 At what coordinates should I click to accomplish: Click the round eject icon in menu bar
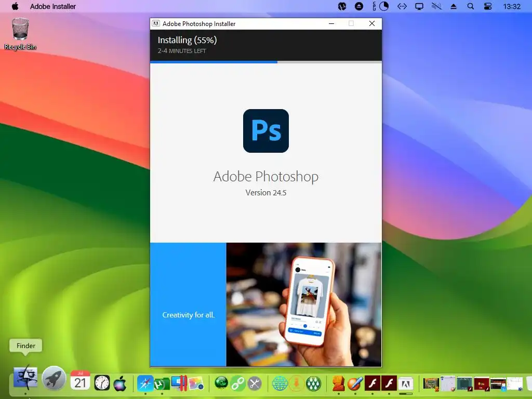tap(358, 6)
